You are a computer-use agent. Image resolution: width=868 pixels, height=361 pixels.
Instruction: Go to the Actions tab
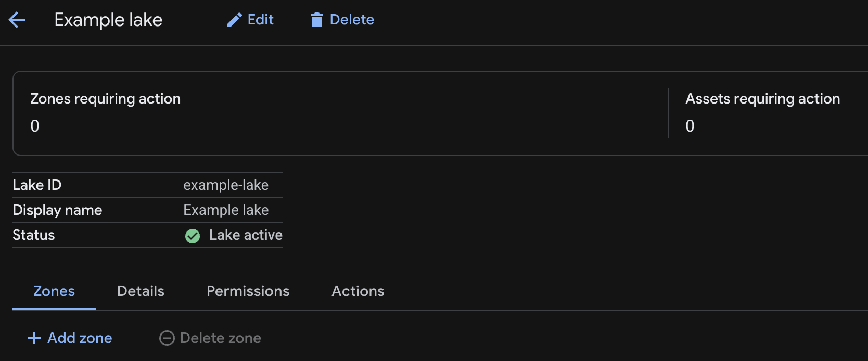358,291
